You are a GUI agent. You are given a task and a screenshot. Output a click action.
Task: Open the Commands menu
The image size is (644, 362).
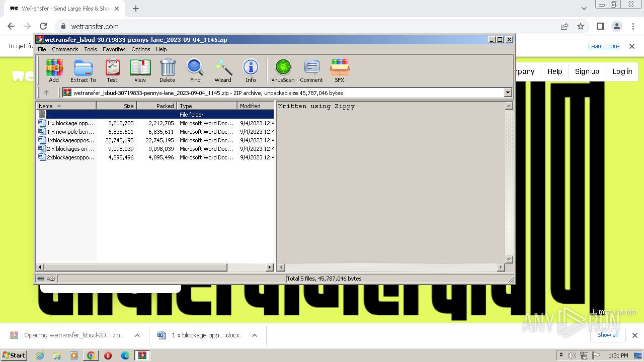click(65, 49)
